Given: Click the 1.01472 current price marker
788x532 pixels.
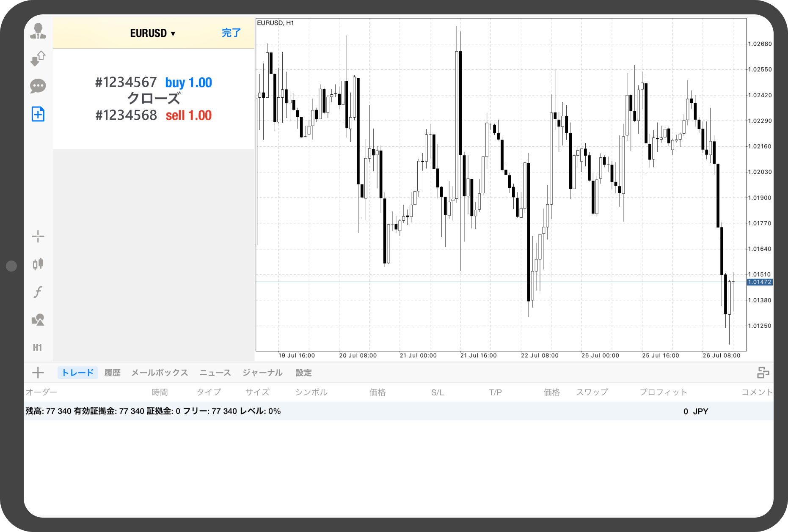Looking at the screenshot, I should pos(760,282).
